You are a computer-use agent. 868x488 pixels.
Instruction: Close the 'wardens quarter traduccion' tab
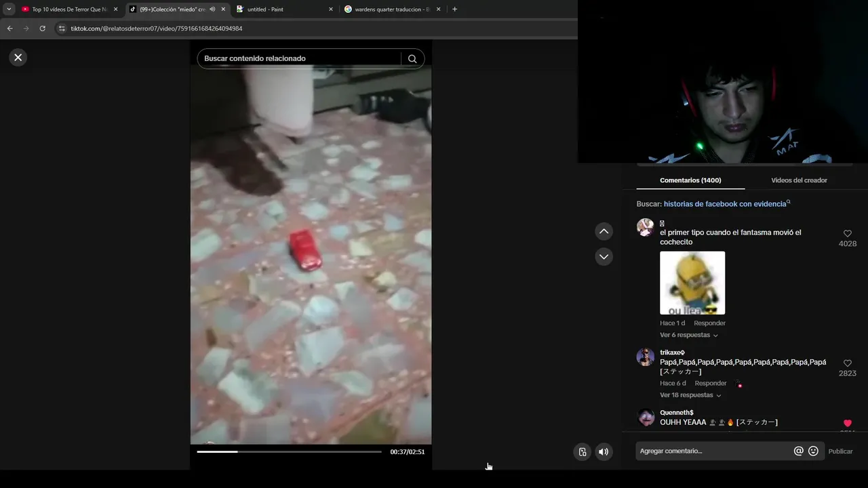pos(439,9)
